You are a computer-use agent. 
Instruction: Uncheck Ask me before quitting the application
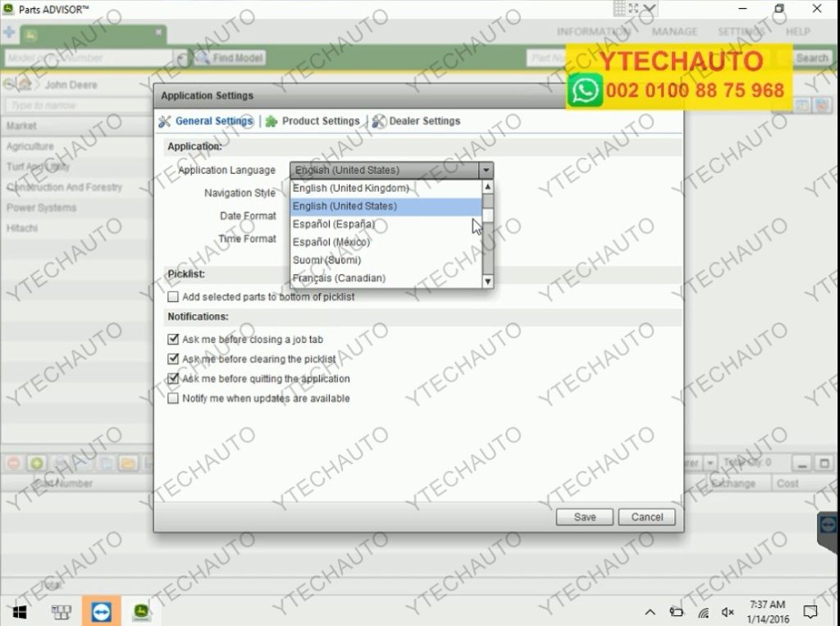coord(173,379)
